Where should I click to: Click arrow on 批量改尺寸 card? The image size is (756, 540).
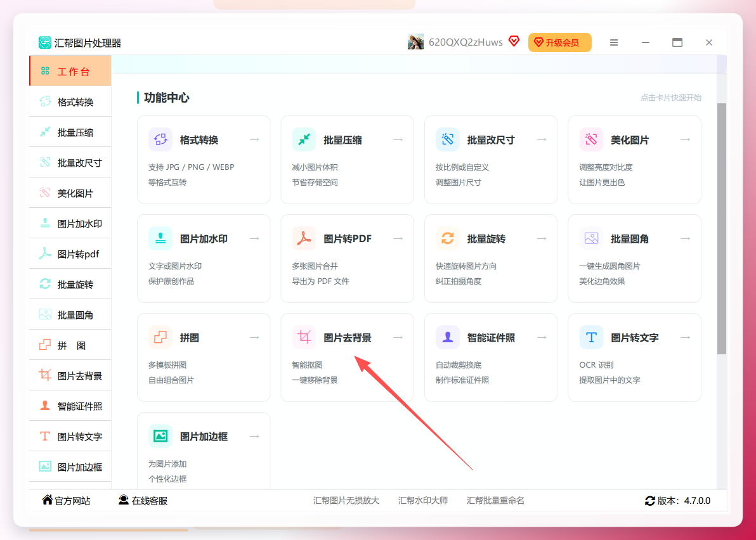(x=542, y=139)
